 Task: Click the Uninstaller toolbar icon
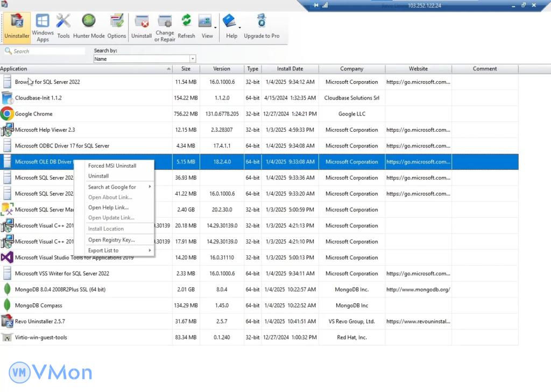tap(17, 26)
